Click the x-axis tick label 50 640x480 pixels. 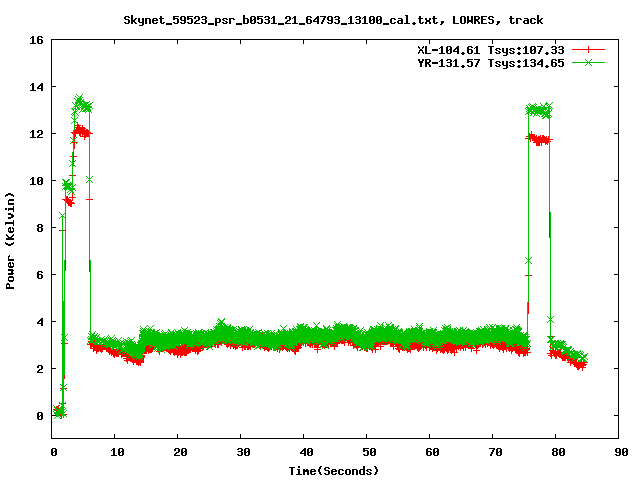point(369,452)
